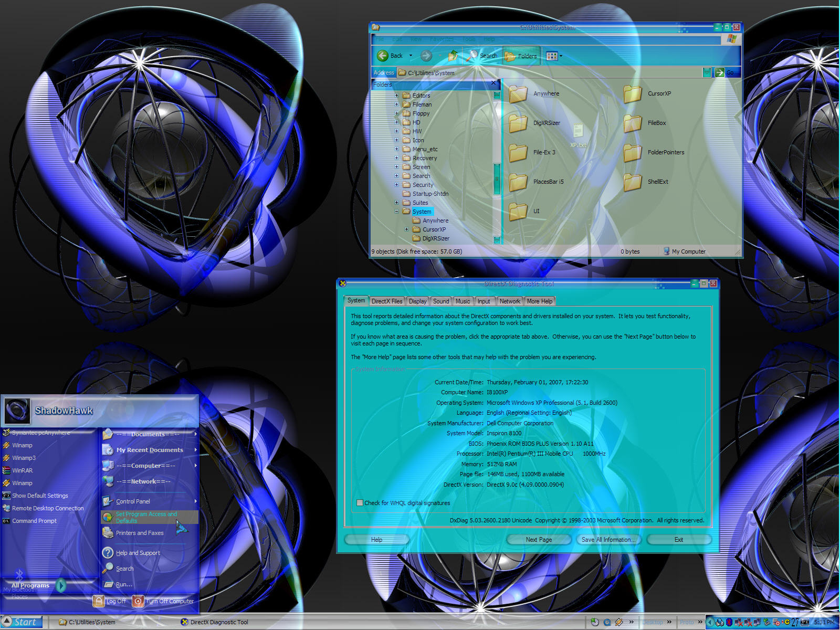The height and width of the screenshot is (630, 840).
Task: Close the Folders side pane with X
Action: pos(493,83)
